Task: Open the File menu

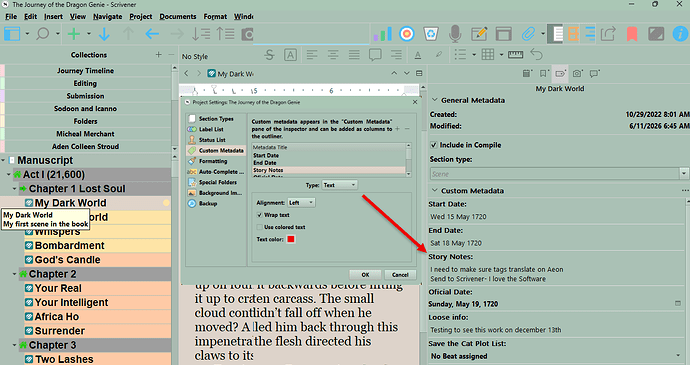Action: [11, 16]
